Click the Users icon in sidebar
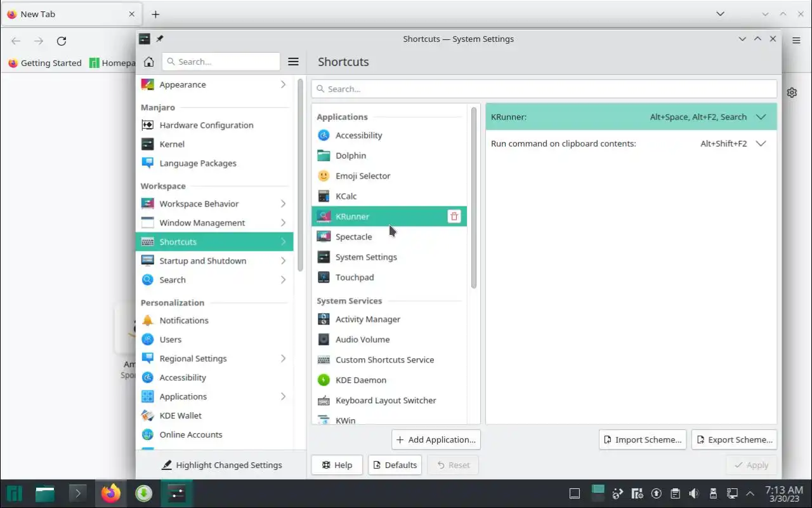The image size is (812, 508). tap(148, 340)
